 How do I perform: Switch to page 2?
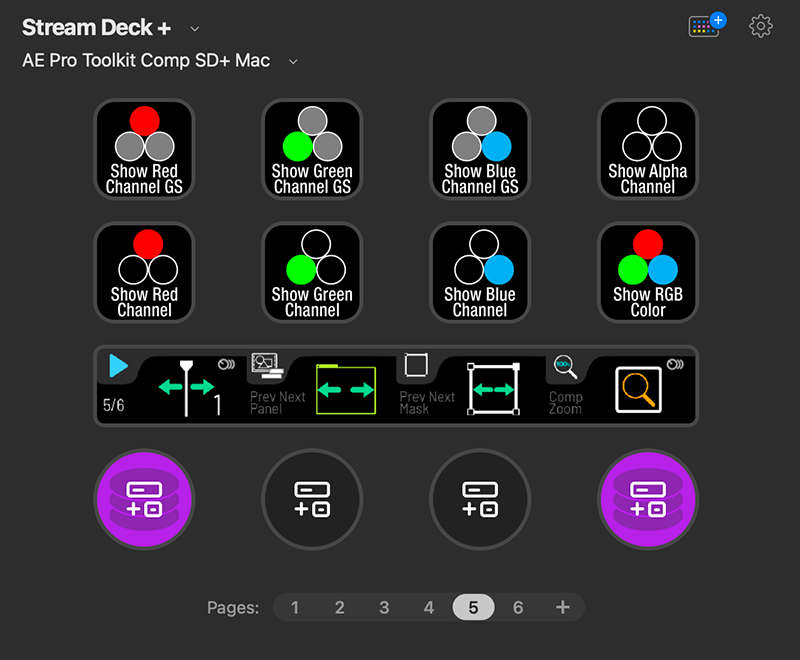click(x=339, y=607)
